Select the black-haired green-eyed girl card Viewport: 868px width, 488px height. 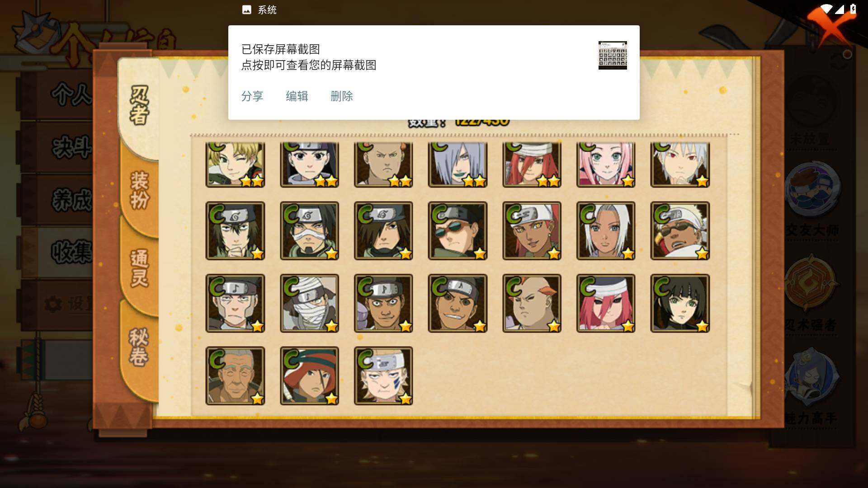[x=680, y=303]
